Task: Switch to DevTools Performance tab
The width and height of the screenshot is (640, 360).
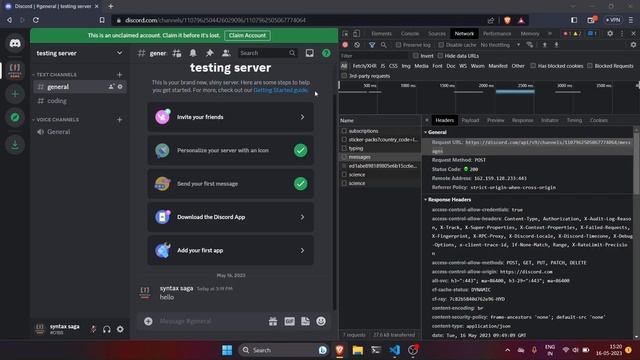Action: pyautogui.click(x=497, y=33)
